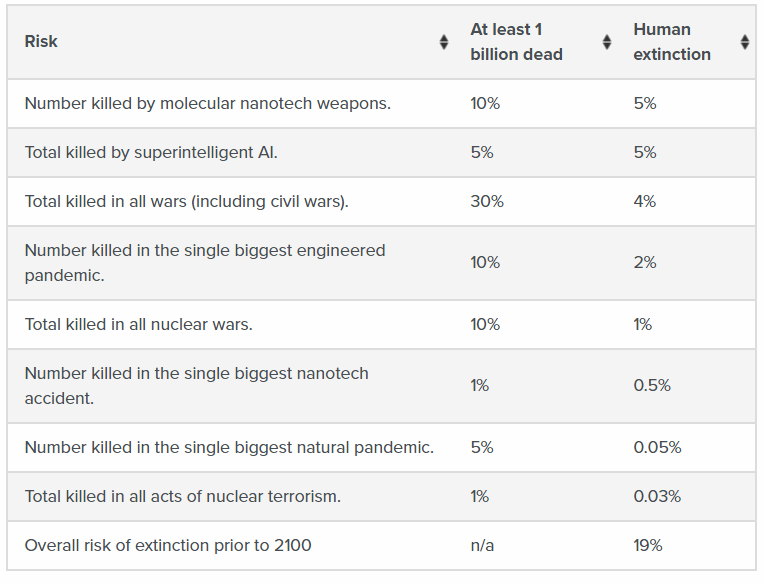The width and height of the screenshot is (765, 585).
Task: Click the 0.03% nuclear terrorism extinction value
Action: point(657,496)
